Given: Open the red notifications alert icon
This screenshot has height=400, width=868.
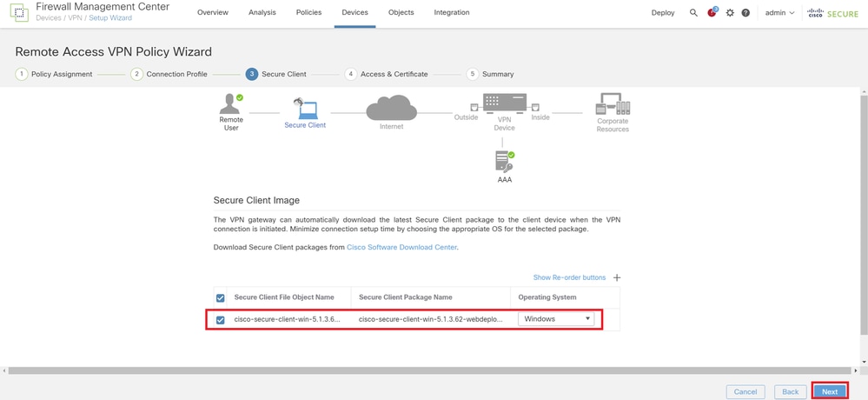Looking at the screenshot, I should coord(712,12).
